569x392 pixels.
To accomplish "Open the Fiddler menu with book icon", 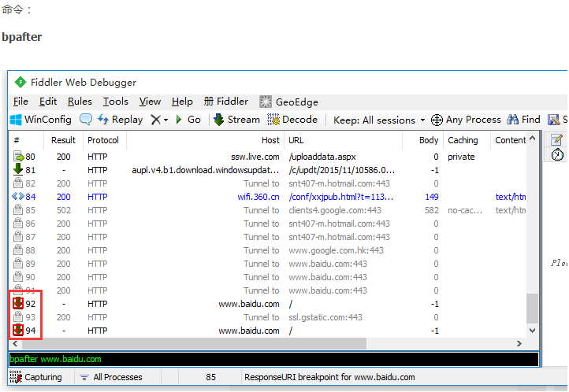I will tap(225, 102).
